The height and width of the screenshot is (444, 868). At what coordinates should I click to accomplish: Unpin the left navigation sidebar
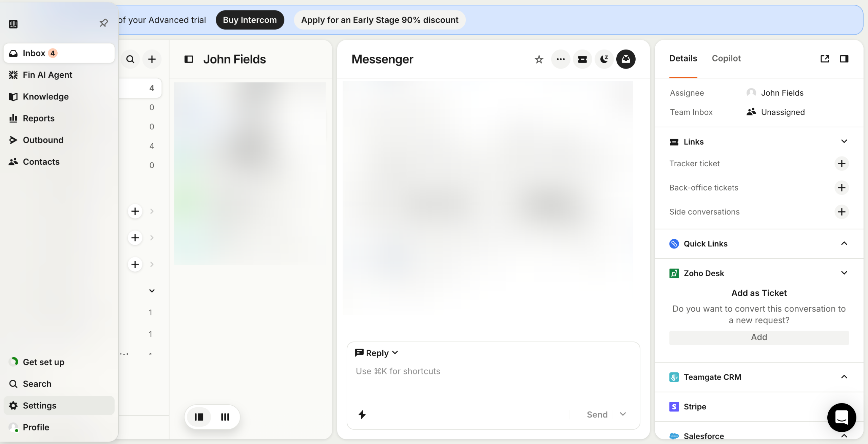[x=103, y=23]
